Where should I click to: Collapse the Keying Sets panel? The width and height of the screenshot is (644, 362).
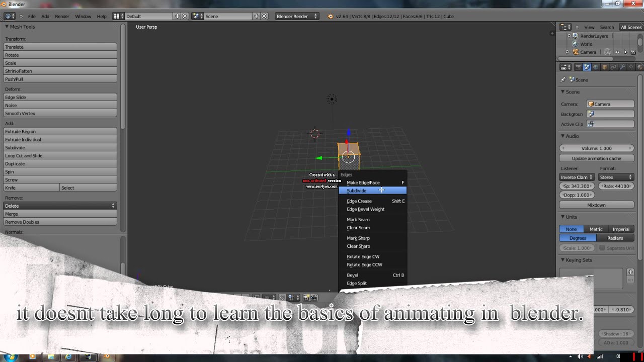click(x=562, y=260)
